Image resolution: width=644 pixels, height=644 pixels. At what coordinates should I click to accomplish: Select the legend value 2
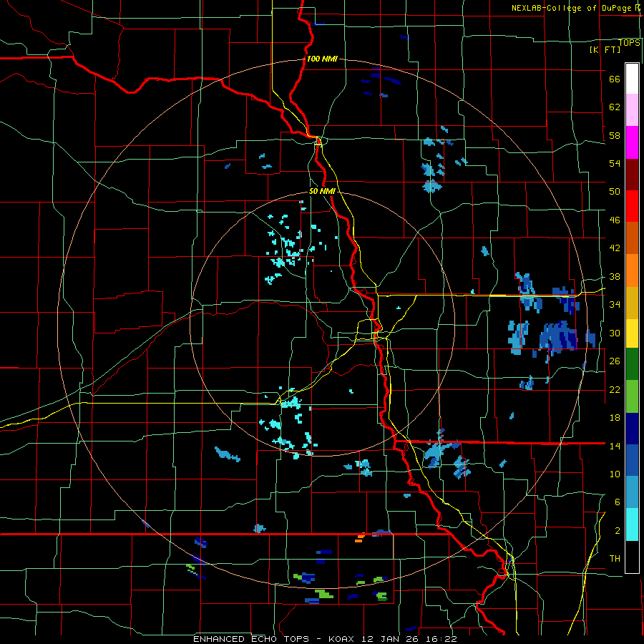tap(618, 530)
